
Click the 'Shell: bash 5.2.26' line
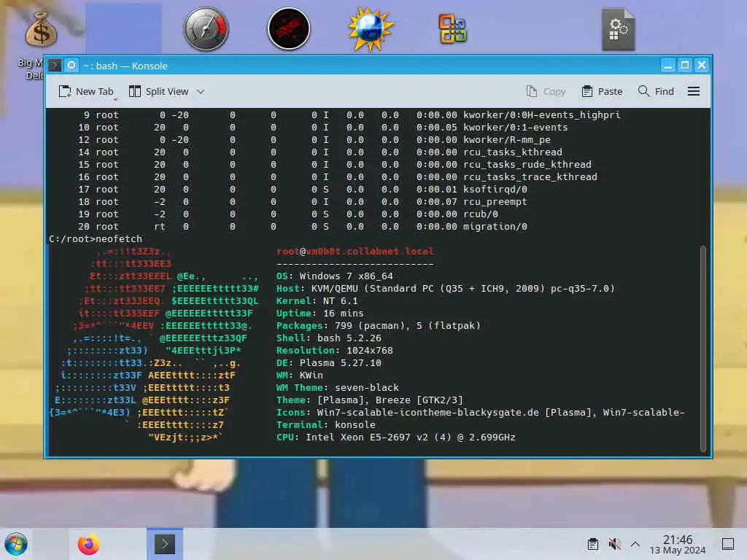pos(329,338)
